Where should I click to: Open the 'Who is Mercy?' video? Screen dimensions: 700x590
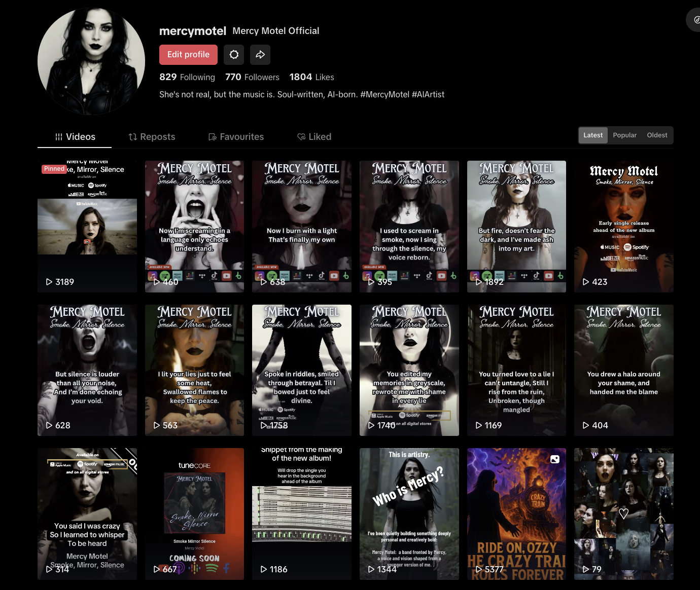click(409, 514)
